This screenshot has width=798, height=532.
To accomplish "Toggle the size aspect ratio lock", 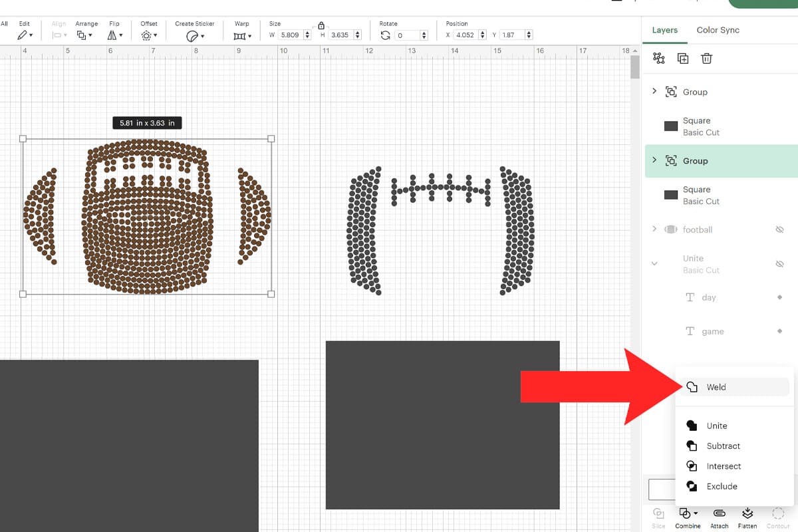I will coord(320,25).
